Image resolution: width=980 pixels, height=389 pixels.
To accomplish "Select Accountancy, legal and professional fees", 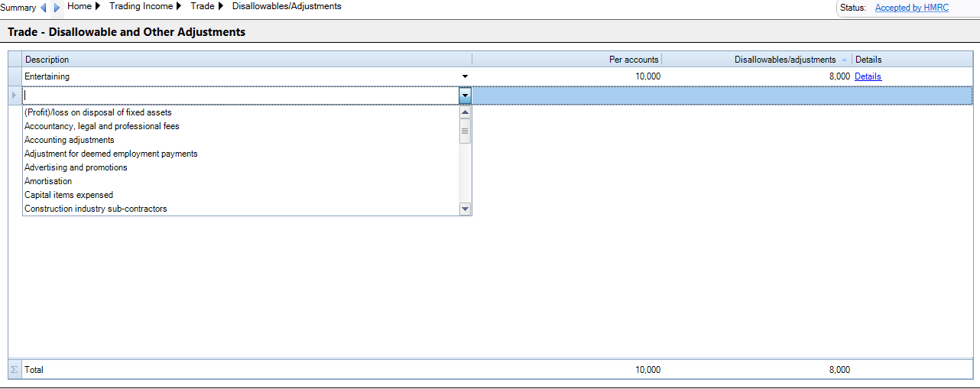I will pos(241,126).
